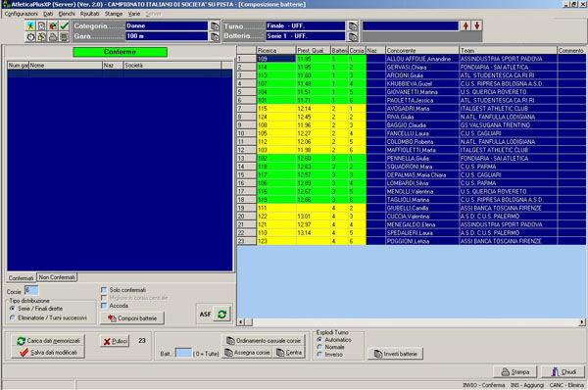Click the colorful pie chart toolbar icon

tap(53, 25)
